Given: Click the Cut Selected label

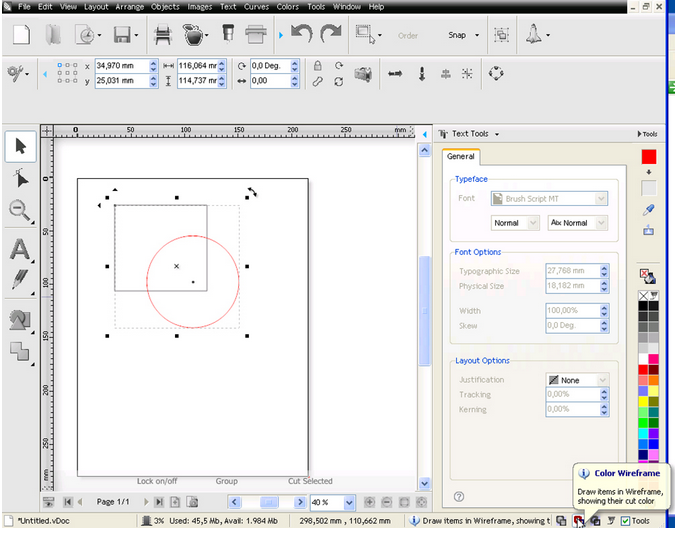Looking at the screenshot, I should [310, 481].
